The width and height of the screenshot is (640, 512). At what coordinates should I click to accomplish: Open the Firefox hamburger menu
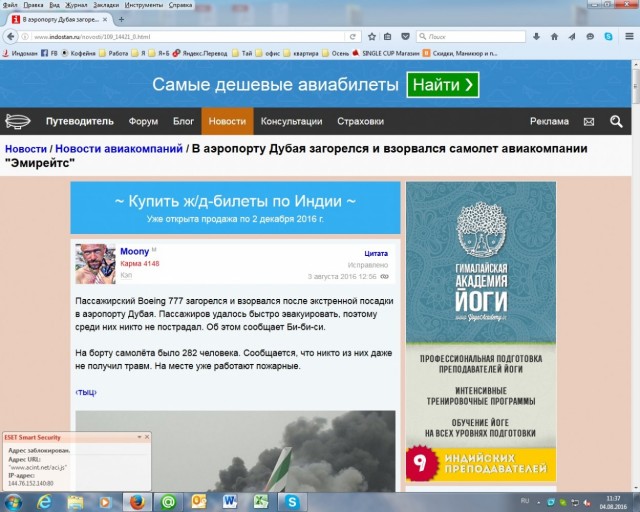click(627, 37)
